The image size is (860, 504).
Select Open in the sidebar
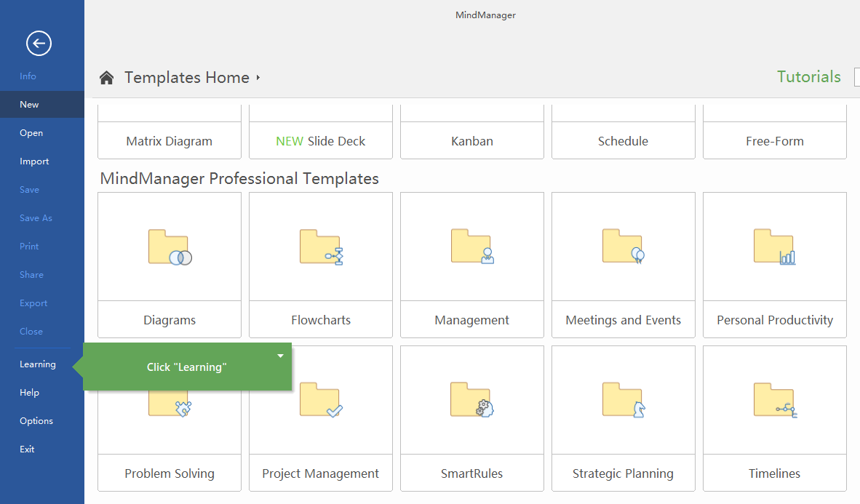coord(31,132)
